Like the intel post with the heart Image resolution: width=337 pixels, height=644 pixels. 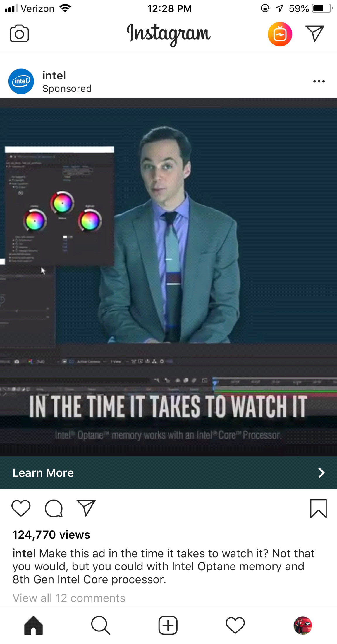21,508
